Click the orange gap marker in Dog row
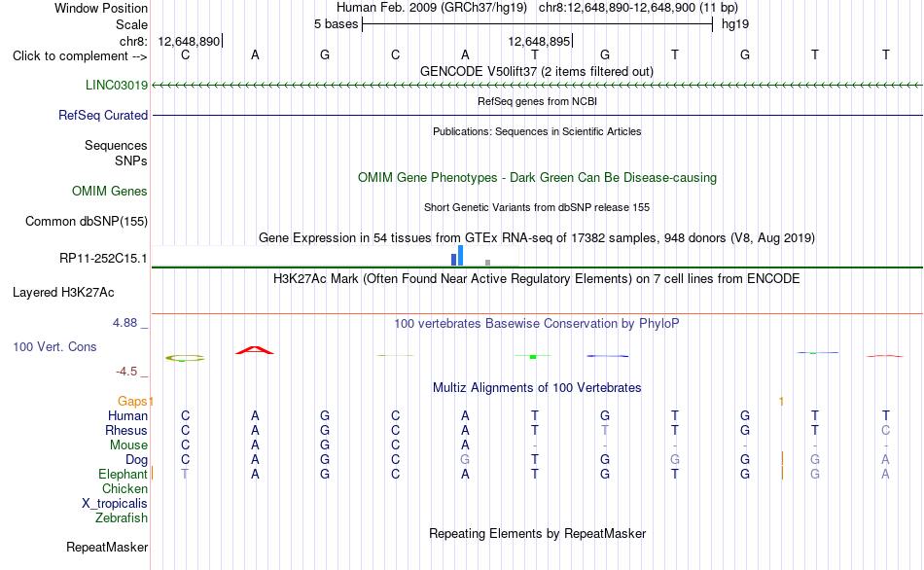Image resolution: width=924 pixels, height=570 pixels. point(782,458)
